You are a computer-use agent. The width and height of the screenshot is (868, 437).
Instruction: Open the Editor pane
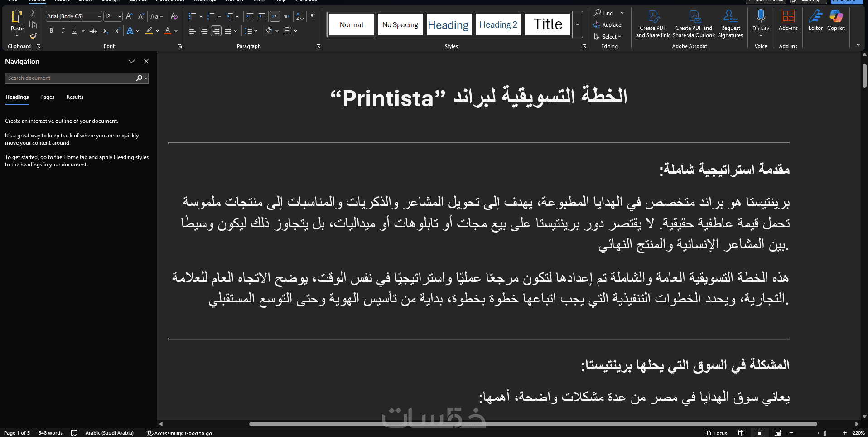[x=815, y=20]
